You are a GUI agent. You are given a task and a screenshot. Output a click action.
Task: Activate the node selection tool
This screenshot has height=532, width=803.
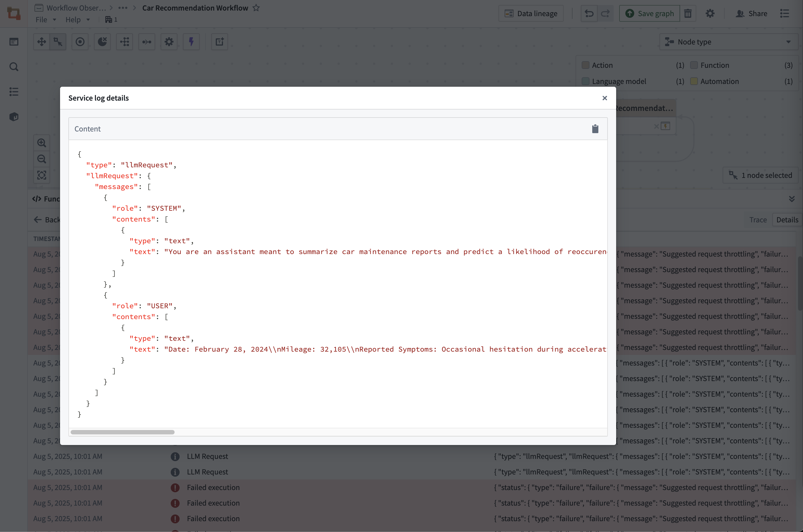[58, 41]
